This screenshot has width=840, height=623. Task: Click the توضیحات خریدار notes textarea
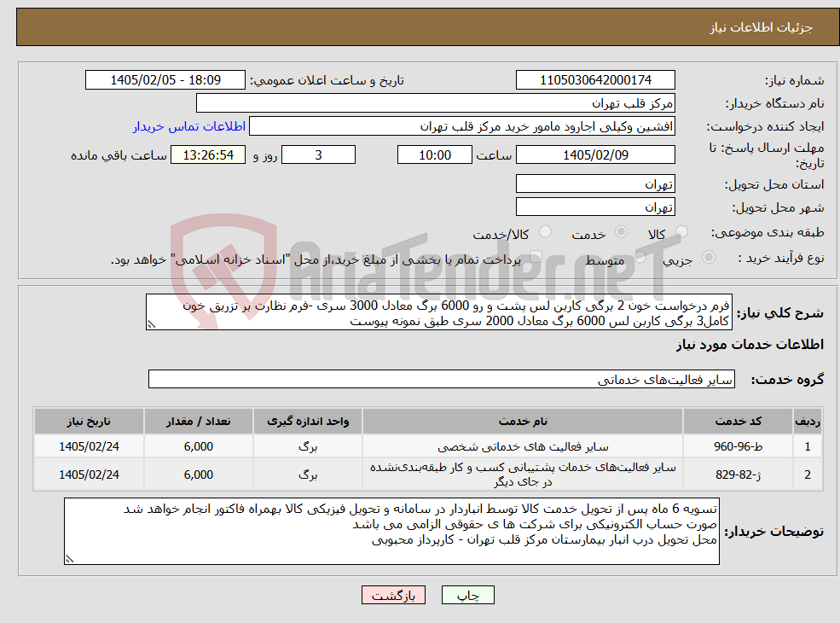[x=391, y=532]
